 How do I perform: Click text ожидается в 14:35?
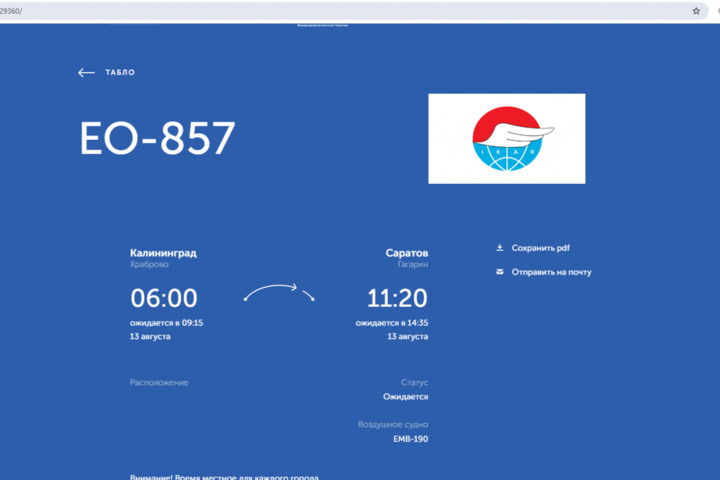click(392, 323)
